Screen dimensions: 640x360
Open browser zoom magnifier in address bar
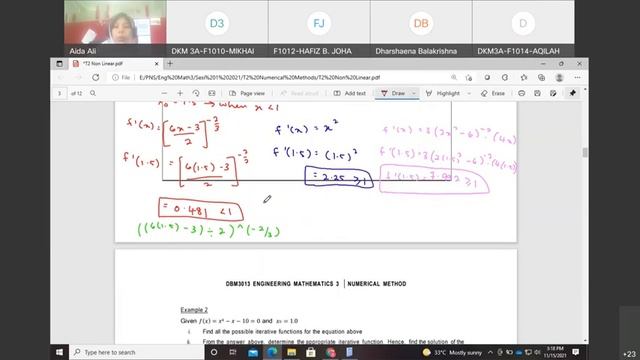(x=454, y=78)
